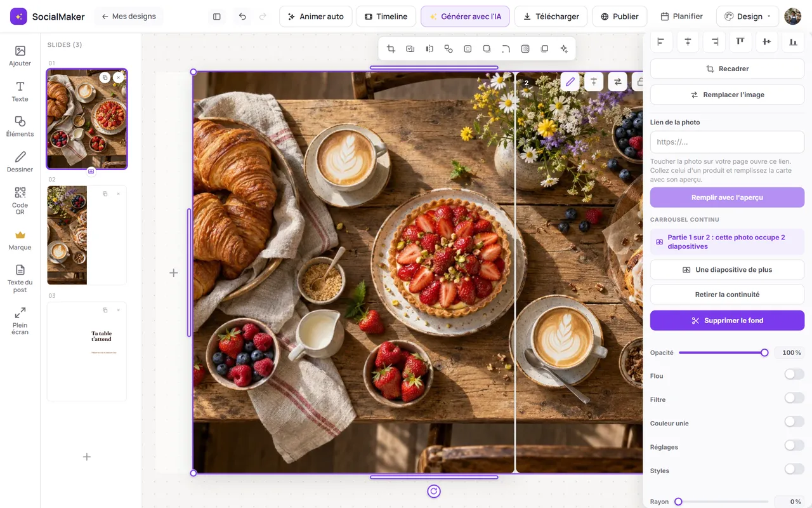812x508 pixels.
Task: Toggle the Réglages switch
Action: pyautogui.click(x=794, y=446)
